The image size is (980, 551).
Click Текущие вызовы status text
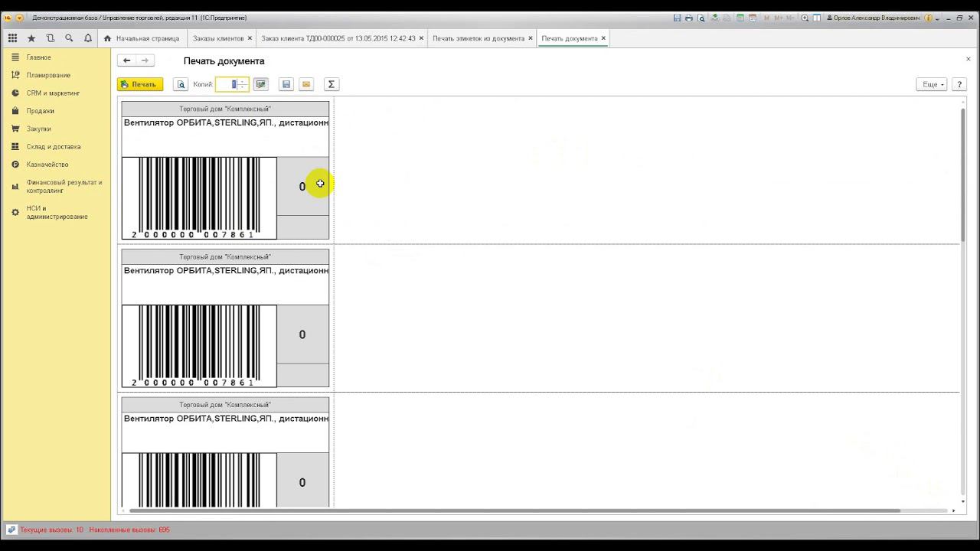(52, 530)
